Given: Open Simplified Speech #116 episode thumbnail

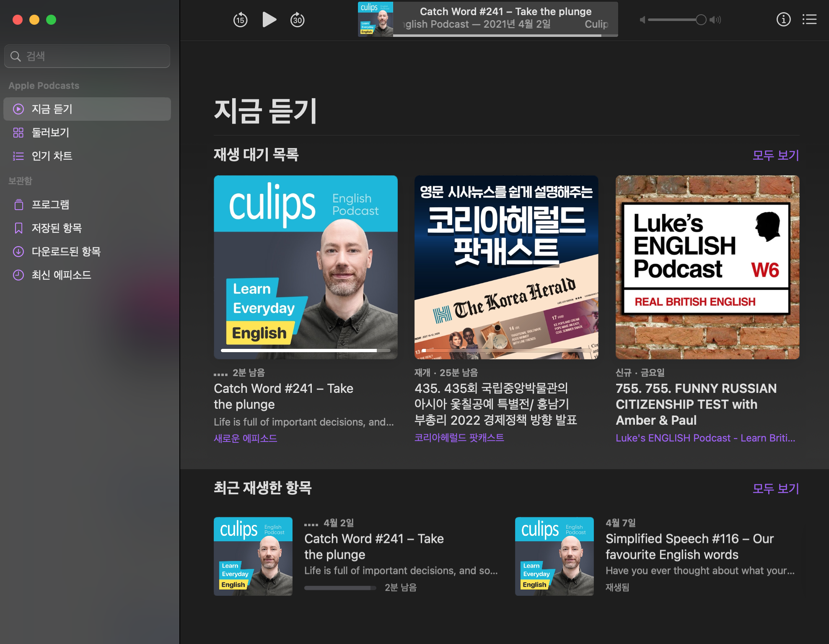Looking at the screenshot, I should [554, 556].
